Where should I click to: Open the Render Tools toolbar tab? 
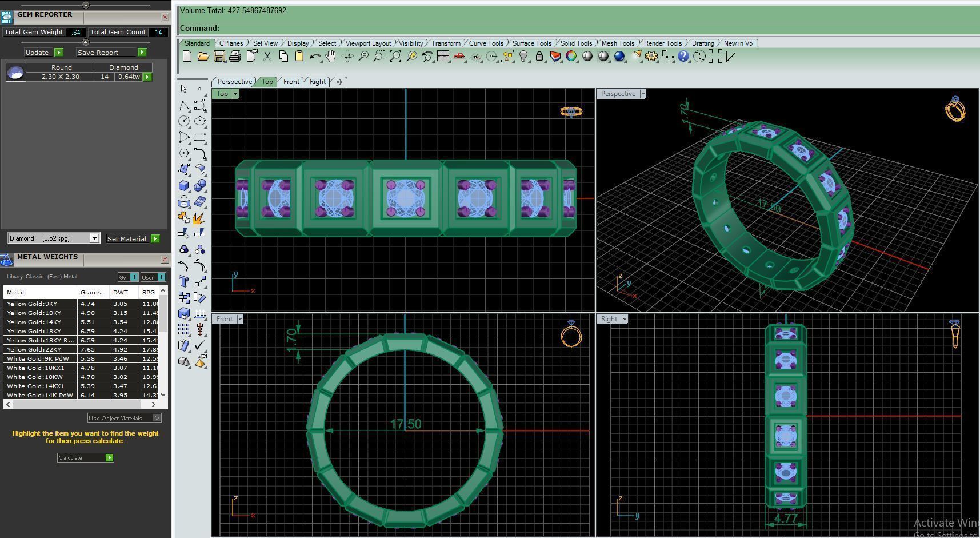(x=663, y=43)
